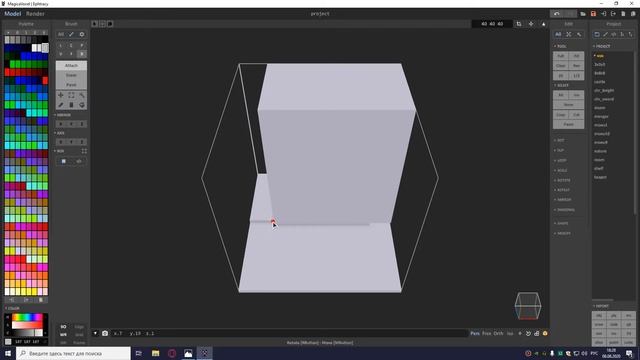Click the orange smiley icon near view modes

click(x=545, y=333)
